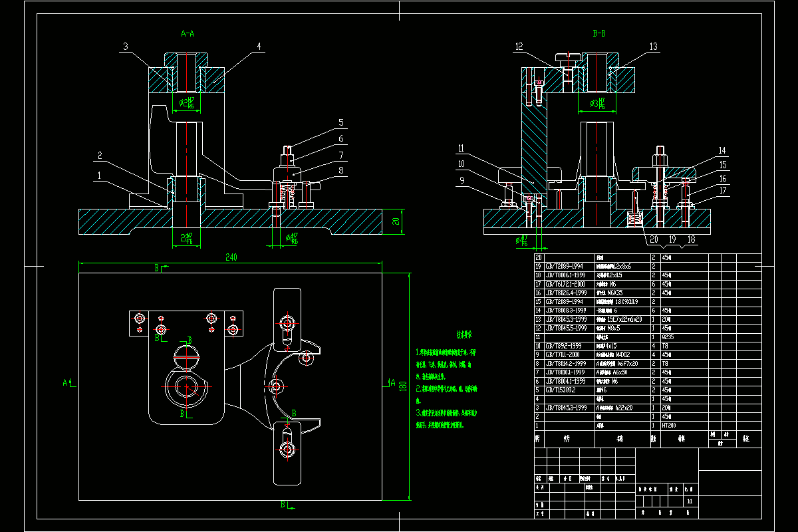Select the 240 width dimension text

(231, 257)
